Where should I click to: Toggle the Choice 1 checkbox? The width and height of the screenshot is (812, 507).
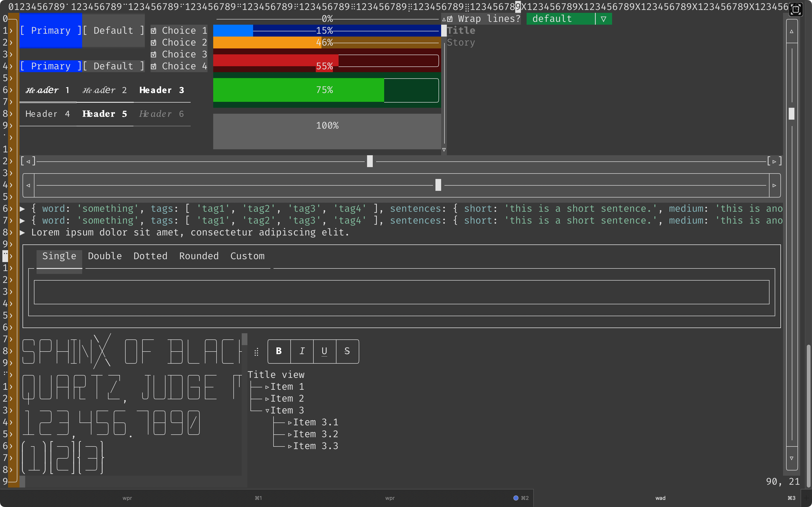tap(154, 31)
